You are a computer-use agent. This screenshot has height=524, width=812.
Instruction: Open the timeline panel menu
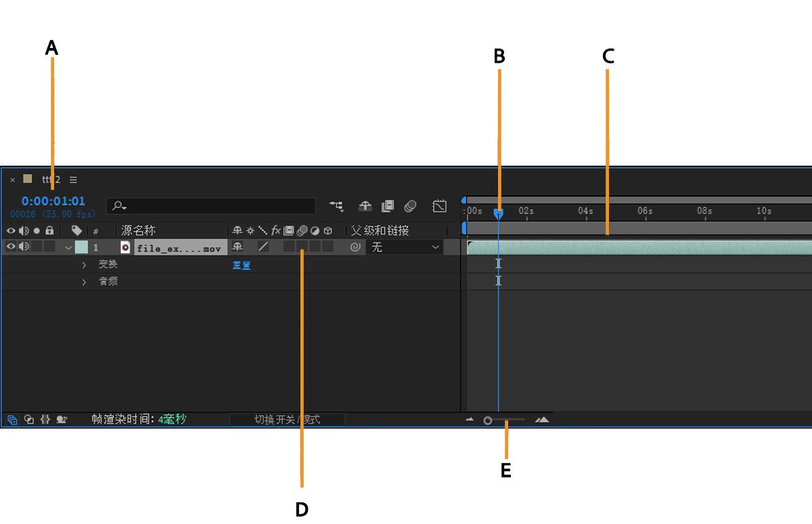pyautogui.click(x=73, y=180)
